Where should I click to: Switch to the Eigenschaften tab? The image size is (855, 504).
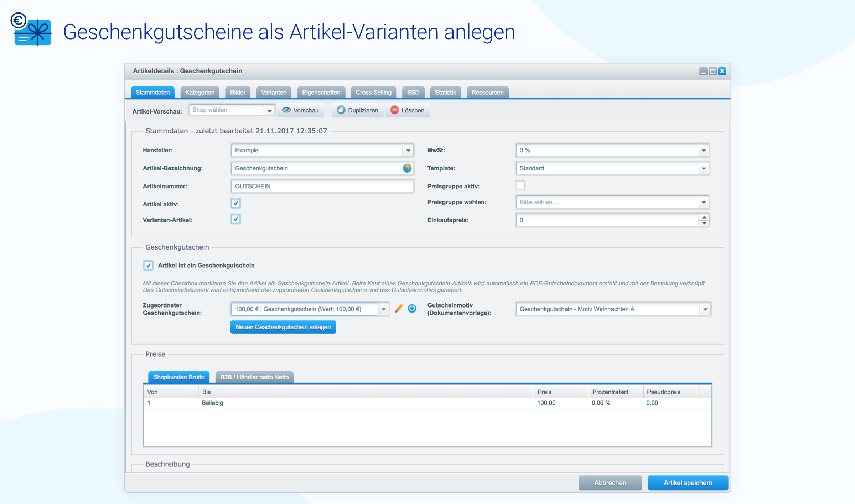point(321,92)
